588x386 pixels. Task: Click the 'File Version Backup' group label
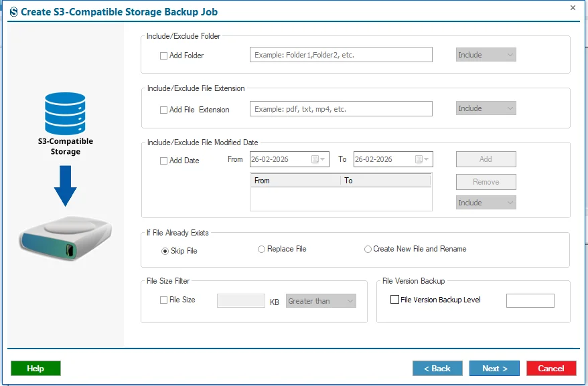tap(414, 281)
